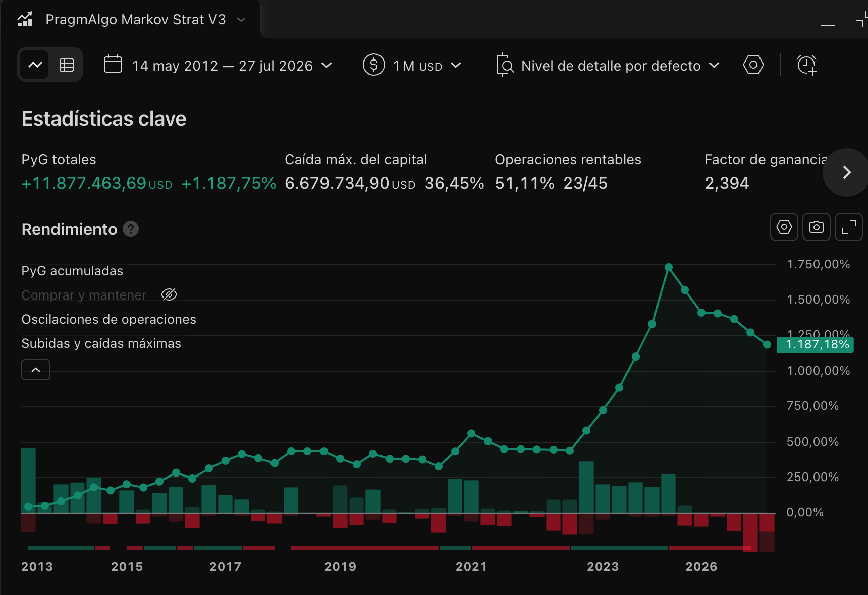
Task: Click the add alert clock icon
Action: pos(806,65)
